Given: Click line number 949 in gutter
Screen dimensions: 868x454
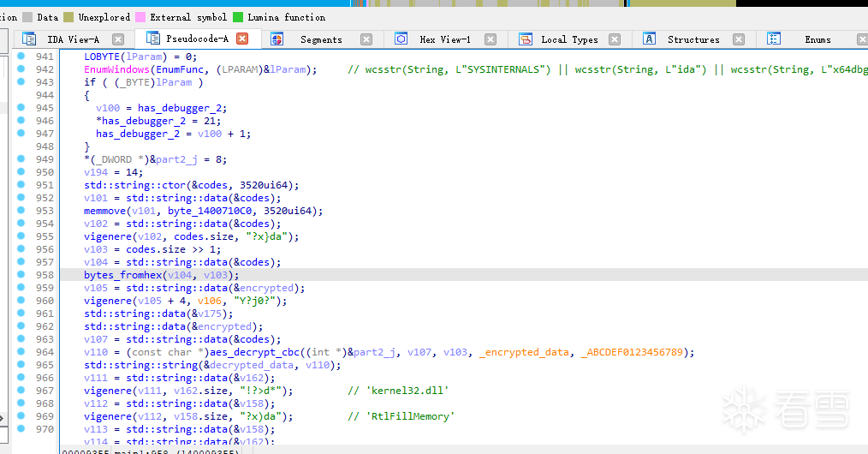Looking at the screenshot, I should click(45, 159).
